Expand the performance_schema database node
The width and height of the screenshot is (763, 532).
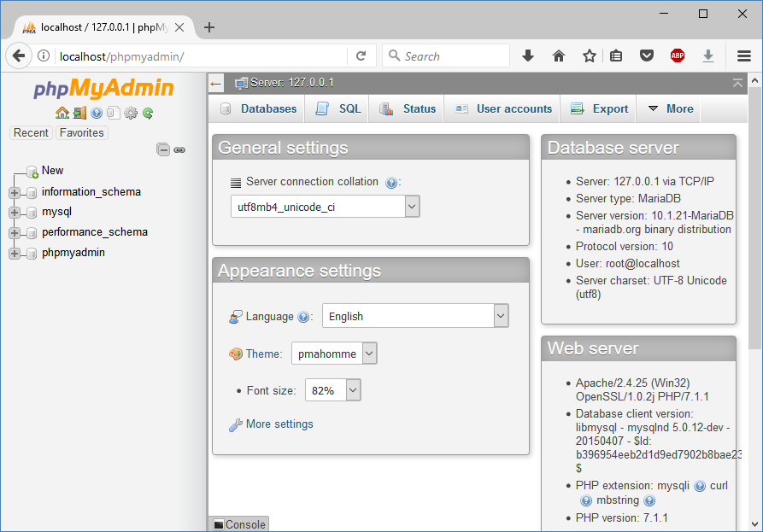click(15, 233)
